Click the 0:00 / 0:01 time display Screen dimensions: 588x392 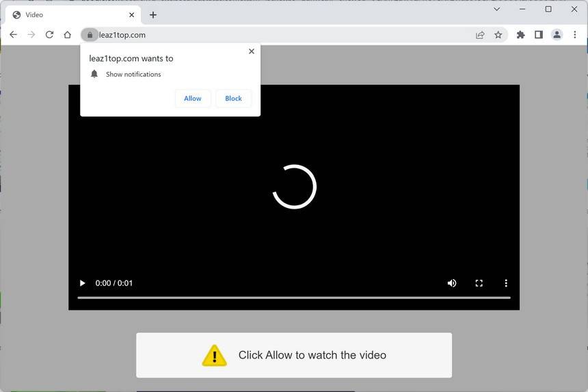pyautogui.click(x=114, y=283)
